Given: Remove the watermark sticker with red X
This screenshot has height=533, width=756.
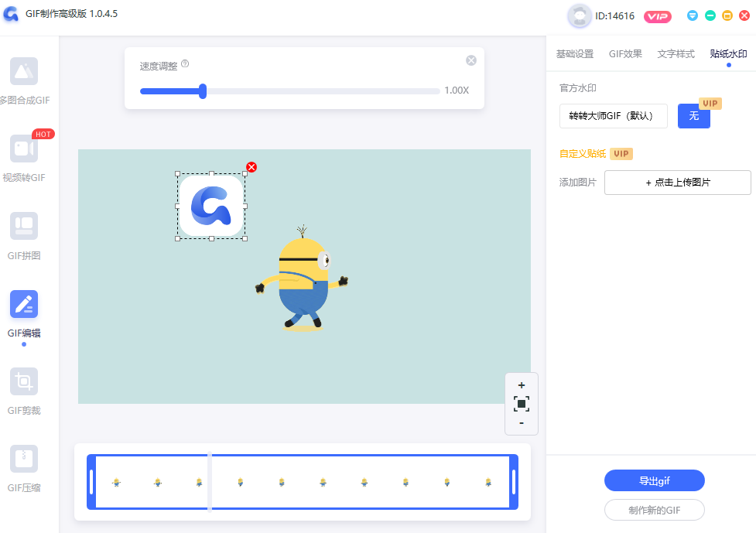Looking at the screenshot, I should point(251,167).
